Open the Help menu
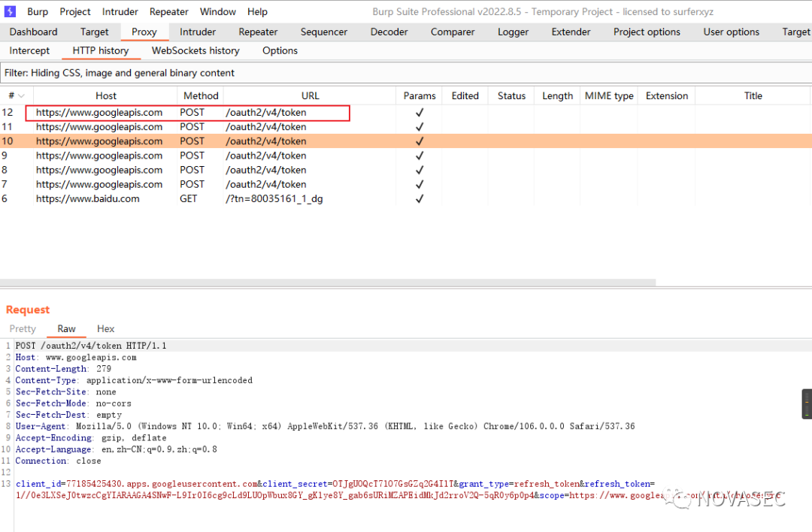The image size is (812, 532). point(257,11)
